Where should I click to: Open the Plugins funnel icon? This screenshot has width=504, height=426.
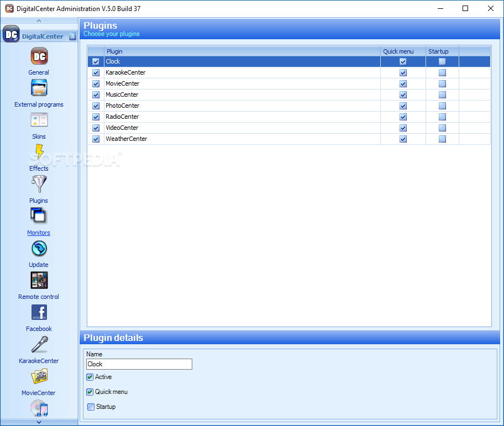(39, 184)
